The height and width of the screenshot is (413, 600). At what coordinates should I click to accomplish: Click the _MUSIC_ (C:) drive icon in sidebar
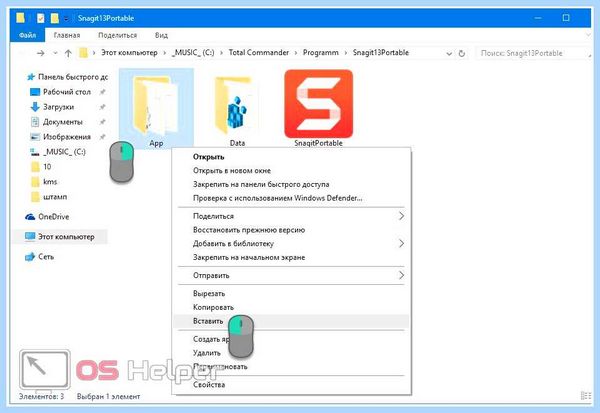(35, 152)
